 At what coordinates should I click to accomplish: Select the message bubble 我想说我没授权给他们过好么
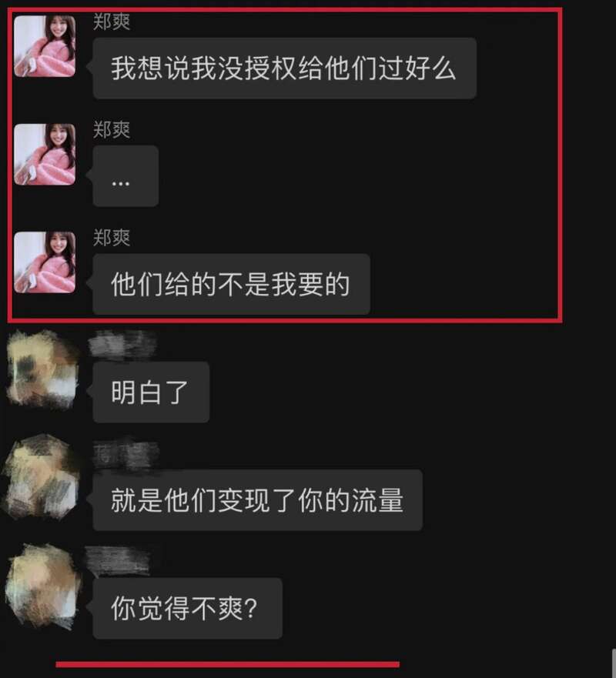[x=285, y=68]
